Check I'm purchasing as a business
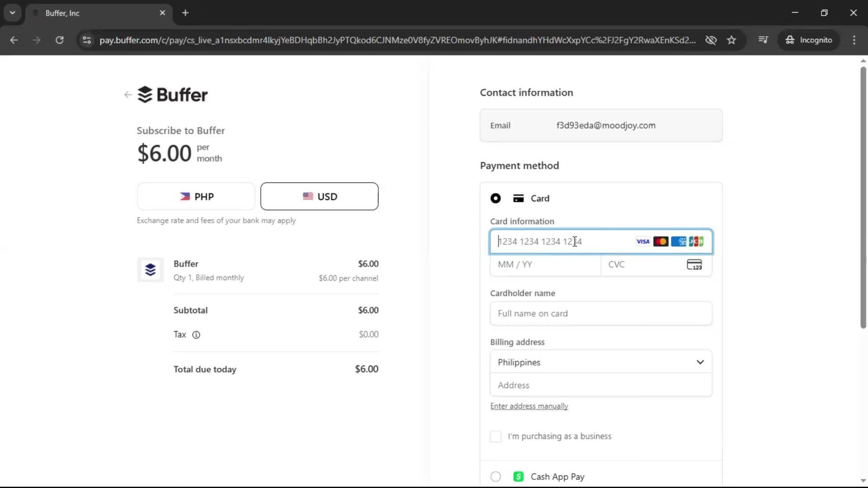The image size is (868, 488). pos(495,436)
